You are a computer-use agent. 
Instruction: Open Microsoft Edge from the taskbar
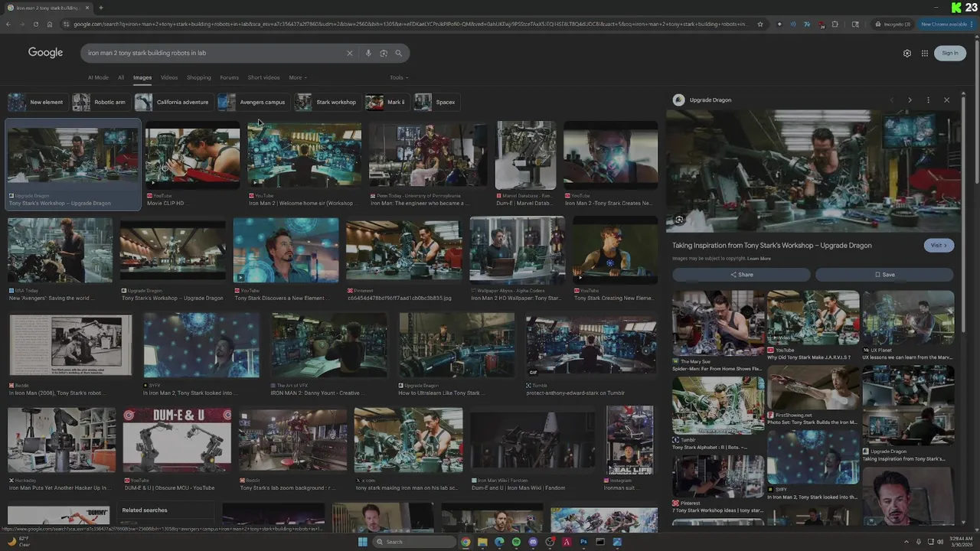click(x=499, y=542)
